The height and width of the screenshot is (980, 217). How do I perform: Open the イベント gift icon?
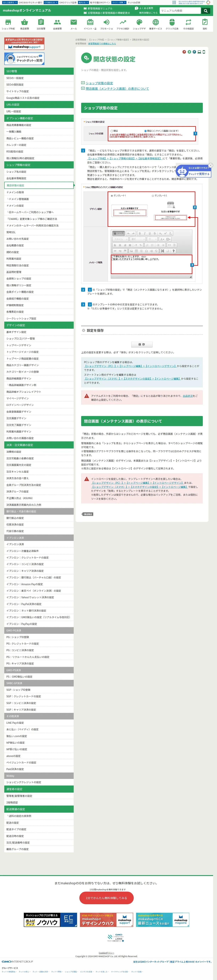tap(90, 22)
